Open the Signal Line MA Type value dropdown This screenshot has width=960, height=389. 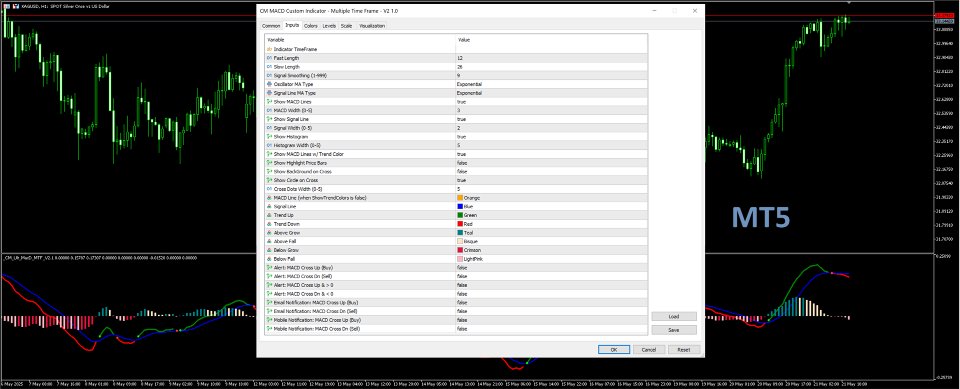tap(551, 93)
